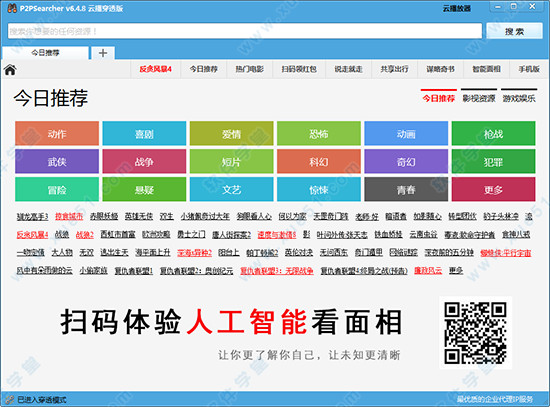This screenshot has height=407, width=550.
Task: Open the 帕丁顿熊2 movie link
Action: [x=262, y=252]
